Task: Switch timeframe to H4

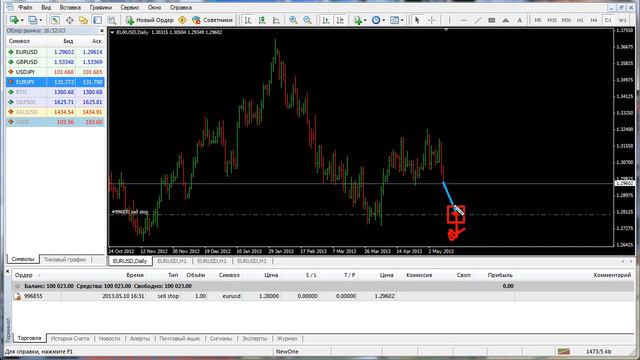Action: [x=594, y=20]
